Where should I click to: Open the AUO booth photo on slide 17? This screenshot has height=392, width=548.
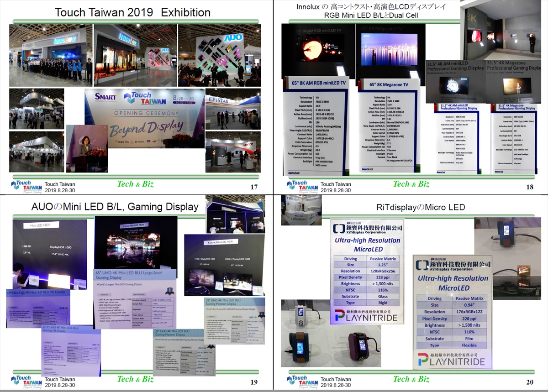coord(219,55)
